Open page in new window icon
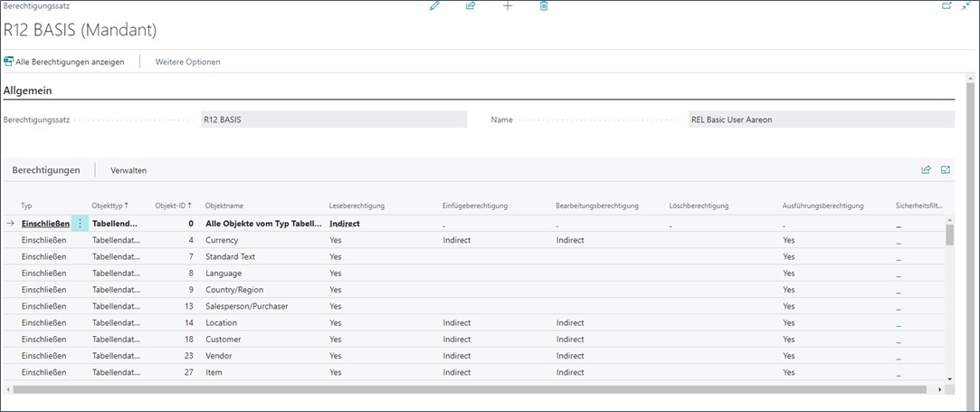This screenshot has width=980, height=412. coord(947,6)
